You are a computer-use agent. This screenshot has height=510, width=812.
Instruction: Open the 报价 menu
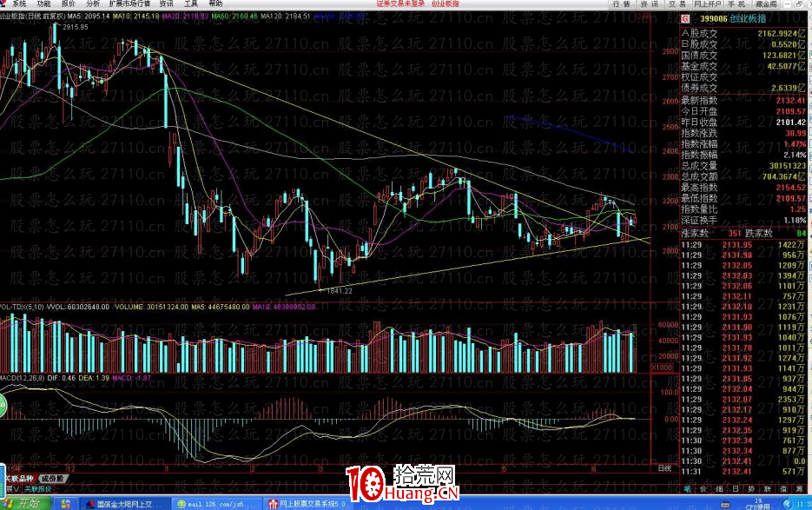point(69,3)
